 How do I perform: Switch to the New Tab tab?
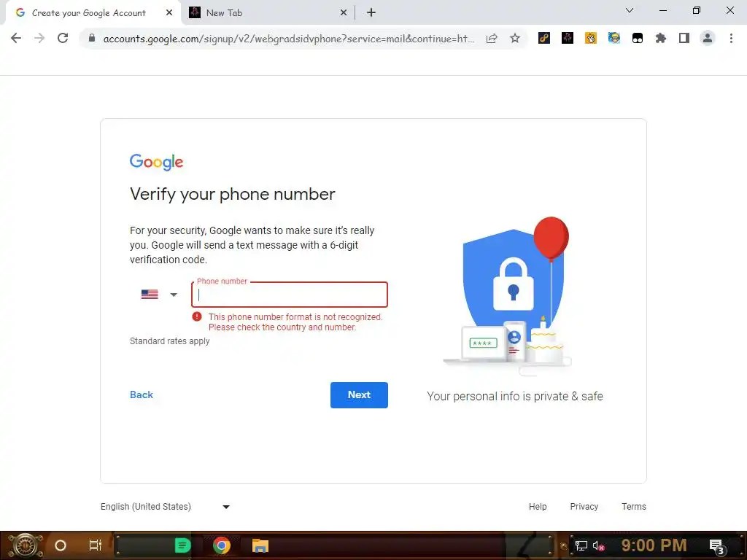tap(267, 13)
